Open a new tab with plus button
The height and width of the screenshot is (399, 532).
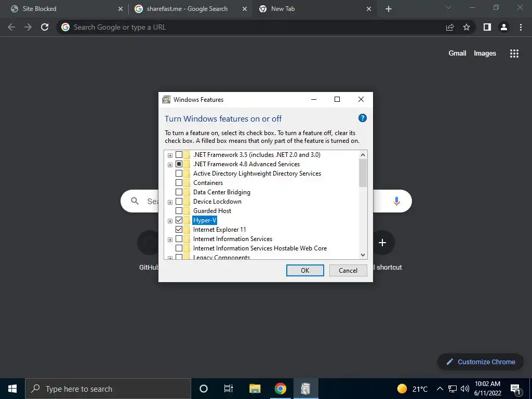389,9
